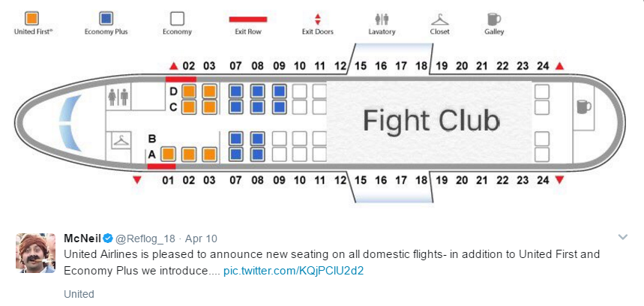644x306 pixels.
Task: Open the @Reflog_18 profile handle
Action: [x=145, y=238]
